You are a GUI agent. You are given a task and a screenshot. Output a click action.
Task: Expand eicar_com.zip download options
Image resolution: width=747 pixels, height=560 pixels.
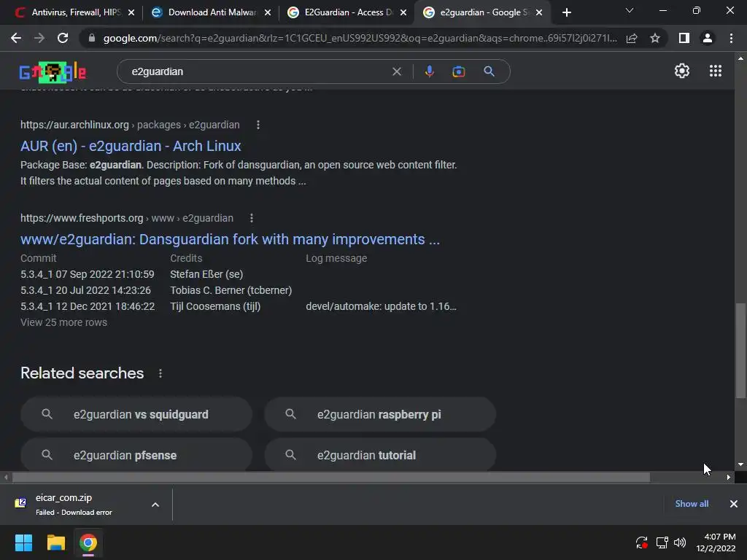click(x=155, y=505)
